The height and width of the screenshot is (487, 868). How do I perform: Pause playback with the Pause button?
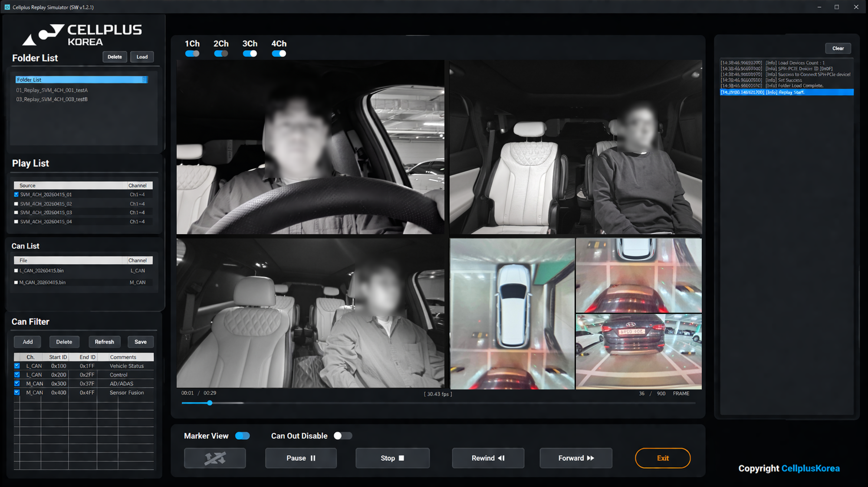click(x=301, y=458)
